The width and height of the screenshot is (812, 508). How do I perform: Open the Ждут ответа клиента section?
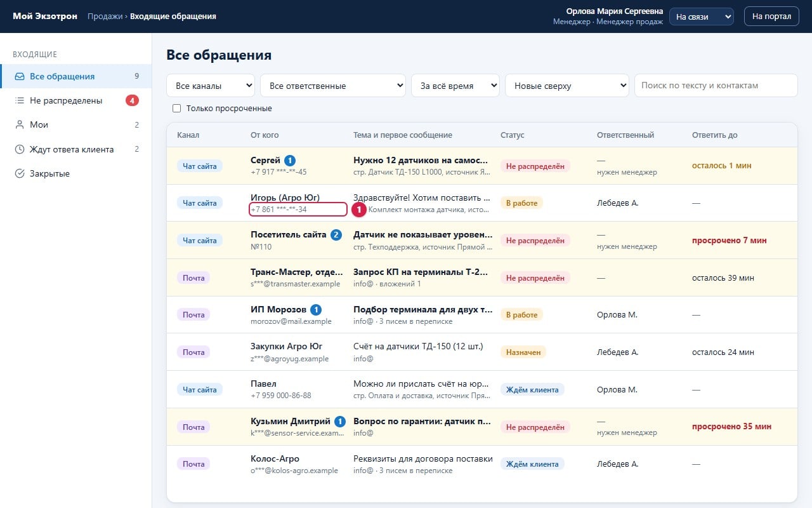[x=75, y=149]
